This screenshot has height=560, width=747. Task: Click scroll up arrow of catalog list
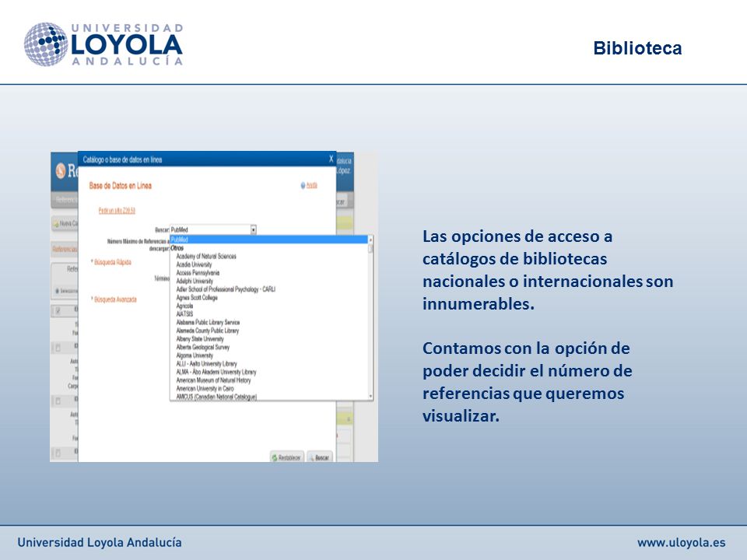(370, 240)
